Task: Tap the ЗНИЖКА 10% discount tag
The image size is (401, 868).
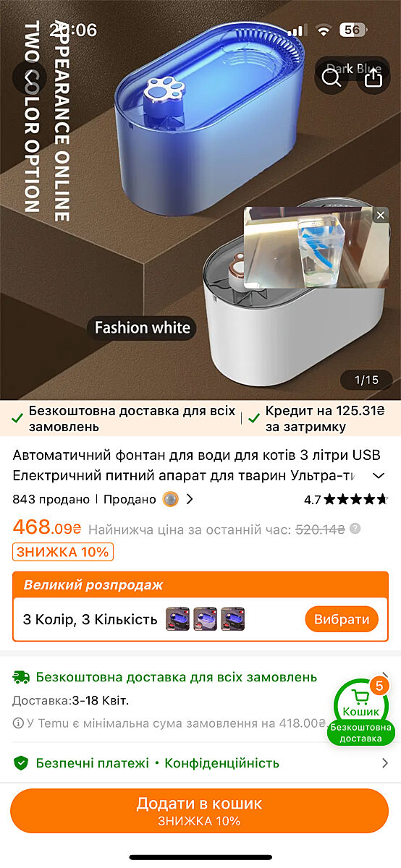Action: (63, 552)
